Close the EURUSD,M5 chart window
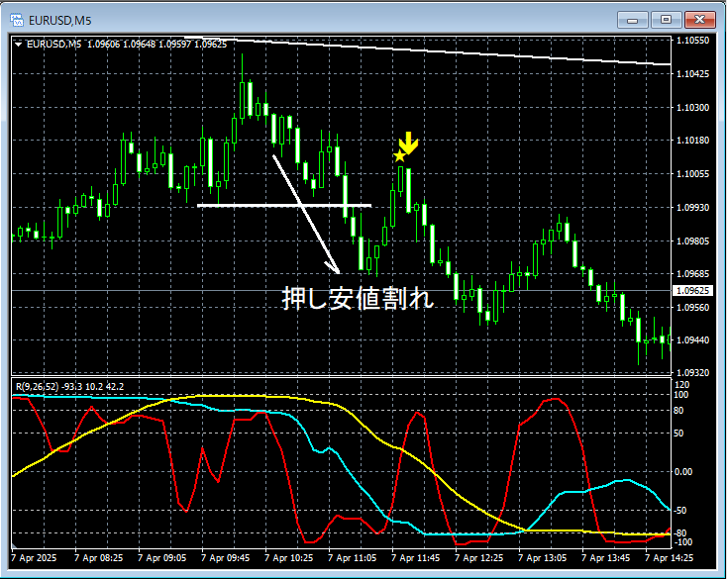This screenshot has height=579, width=728. click(700, 20)
